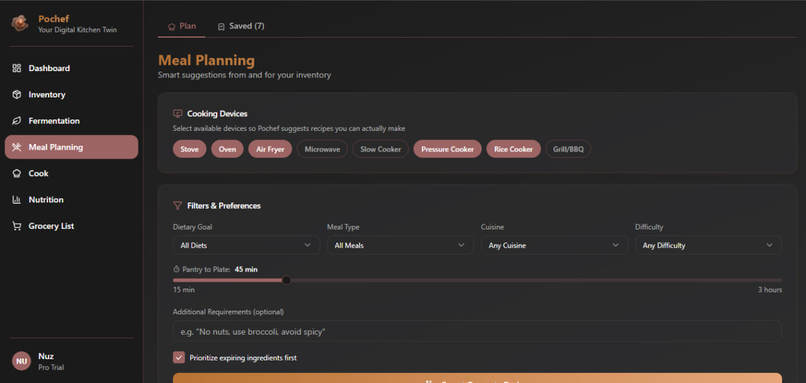806x383 pixels.
Task: Click the Nutrition bar chart icon
Action: 16,199
